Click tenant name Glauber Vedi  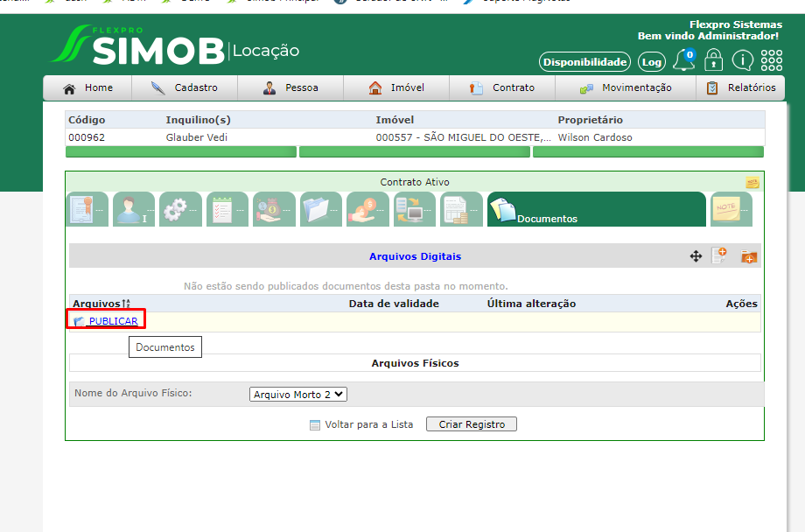[197, 137]
